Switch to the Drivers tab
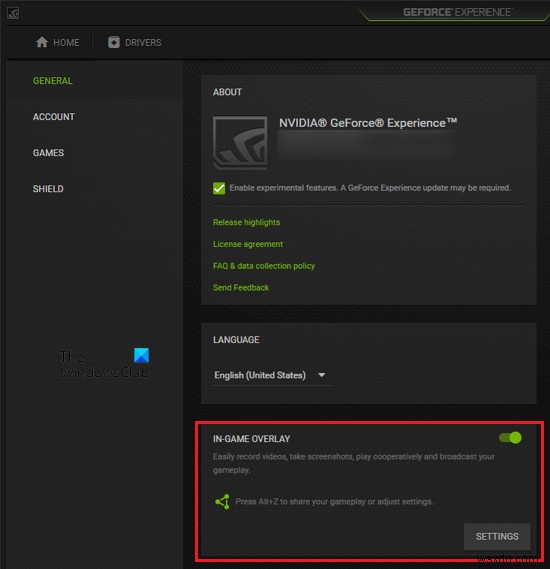 135,42
